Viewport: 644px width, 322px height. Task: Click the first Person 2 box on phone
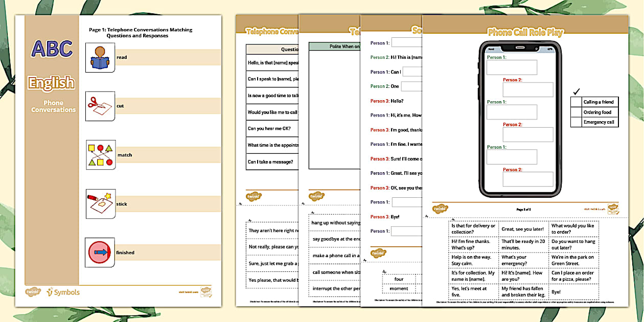tap(528, 89)
